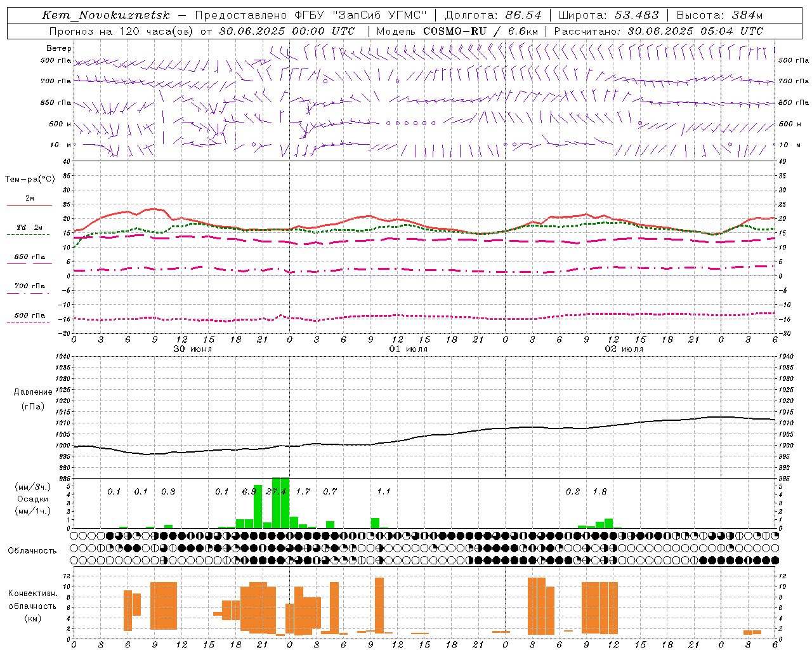This screenshot has height=650, width=812.
Task: Click the 700 гПа temperature legend entry
Action: 30,286
